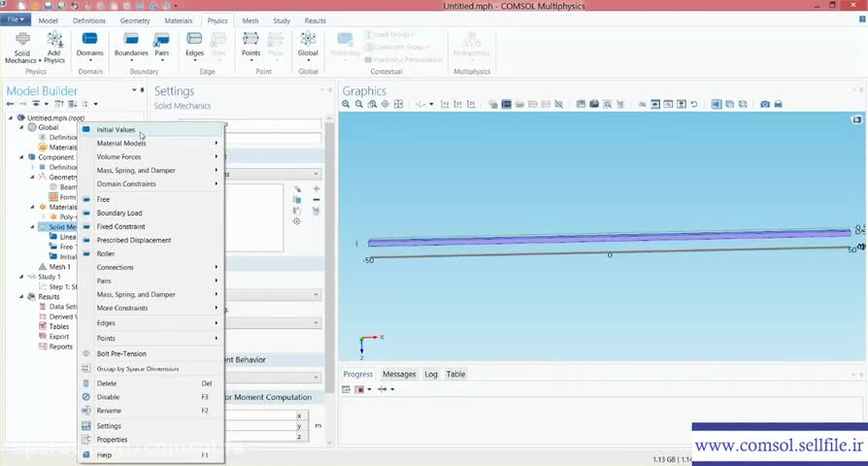Viewport: 868px width, 466px height.
Task: Open the Model Builder options dropdown arrow
Action: coord(134,89)
